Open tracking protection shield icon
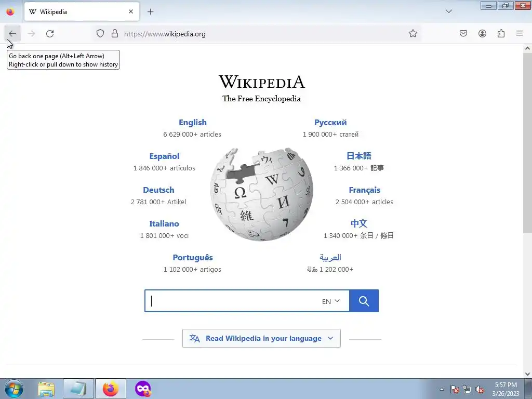Image resolution: width=532 pixels, height=399 pixels. pos(100,33)
